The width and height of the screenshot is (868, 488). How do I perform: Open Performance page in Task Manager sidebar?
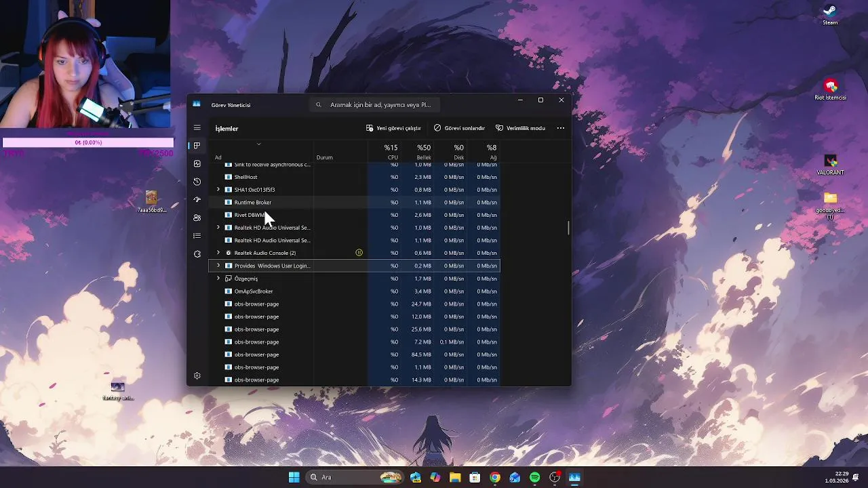click(197, 163)
